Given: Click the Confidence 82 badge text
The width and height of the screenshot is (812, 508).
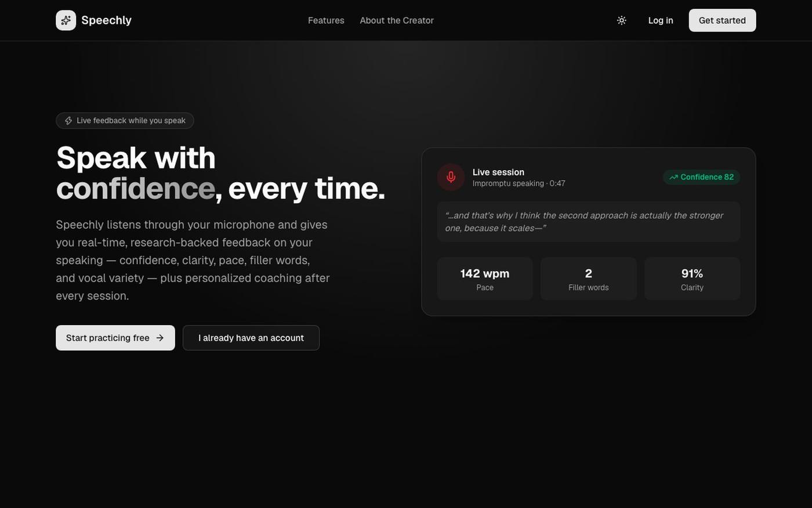Looking at the screenshot, I should point(707,177).
